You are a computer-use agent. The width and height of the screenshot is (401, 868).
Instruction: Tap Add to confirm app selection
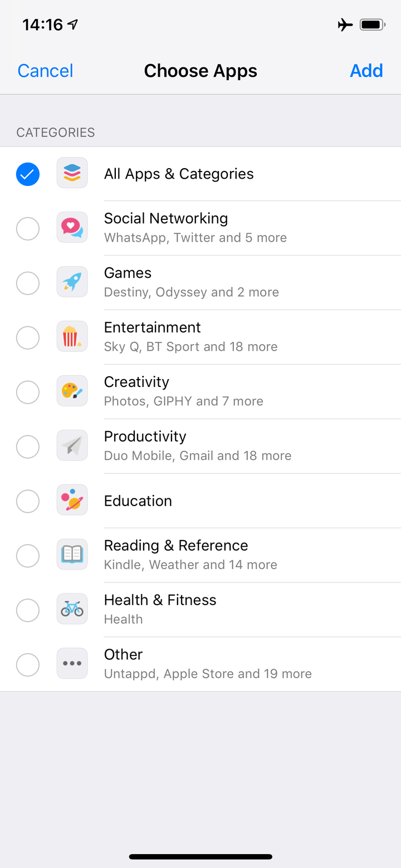[366, 71]
